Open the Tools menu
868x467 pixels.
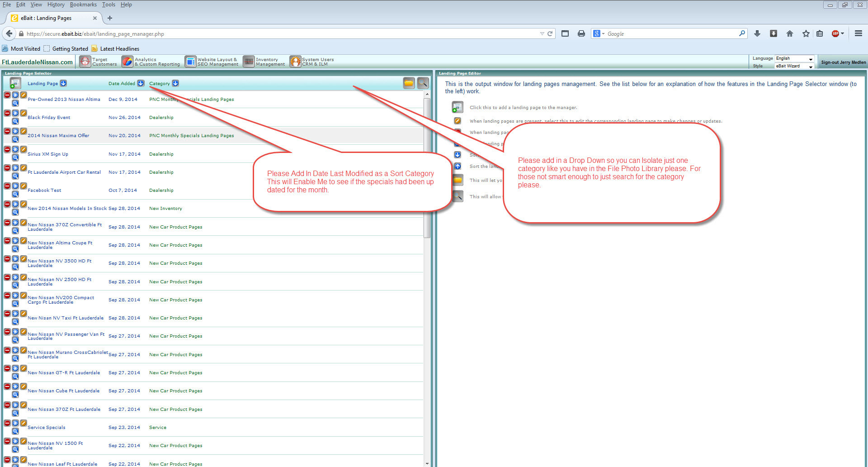[x=108, y=5]
